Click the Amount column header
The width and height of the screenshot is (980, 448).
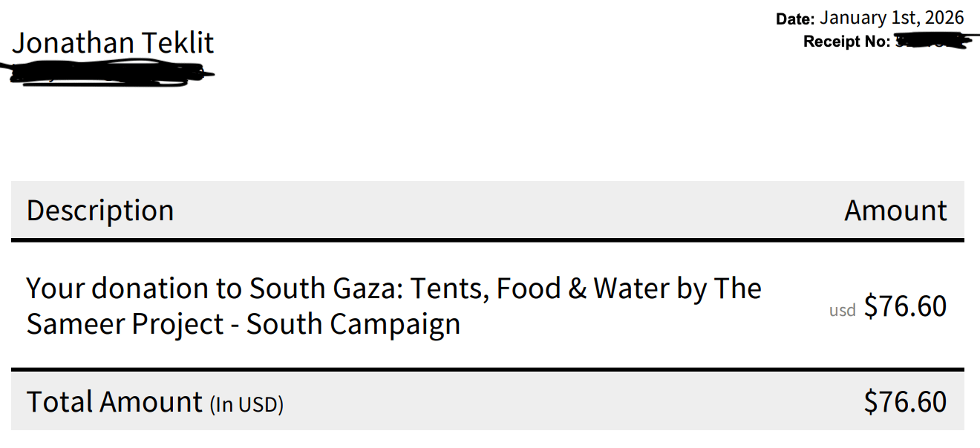(895, 211)
